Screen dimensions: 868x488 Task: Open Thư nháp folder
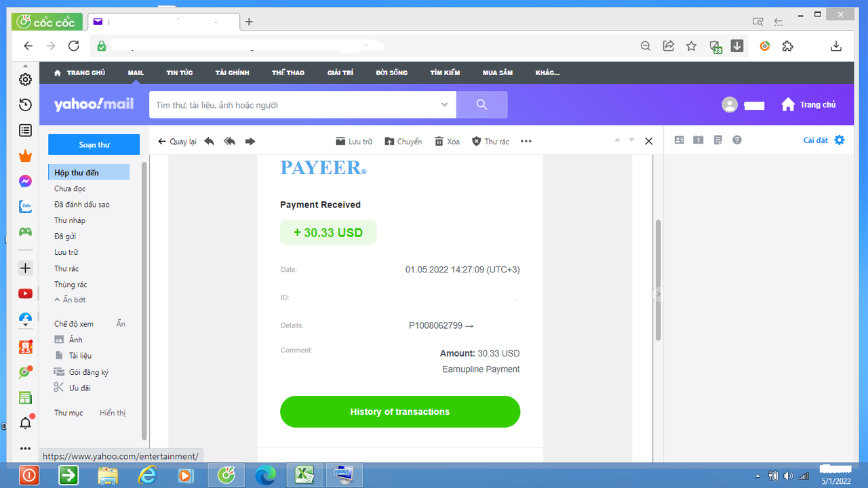click(x=70, y=220)
